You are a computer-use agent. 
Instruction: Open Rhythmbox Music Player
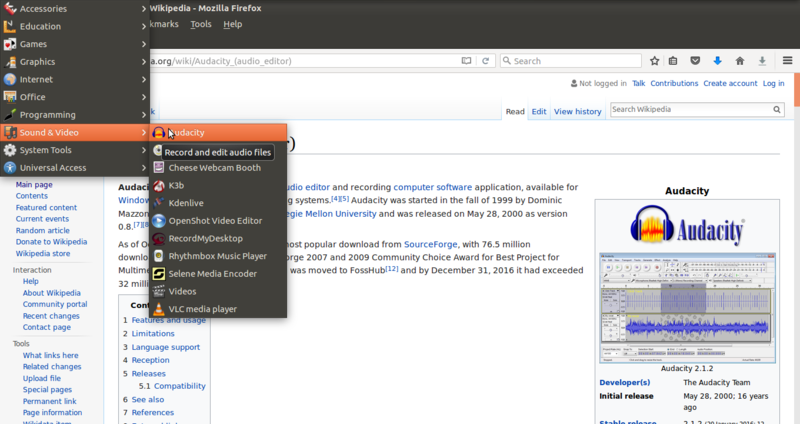tap(218, 256)
